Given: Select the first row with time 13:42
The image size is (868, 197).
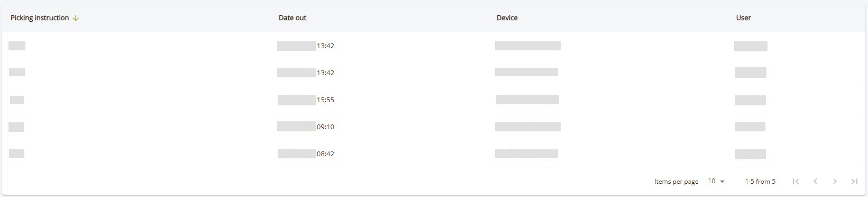Looking at the screenshot, I should 434,46.
